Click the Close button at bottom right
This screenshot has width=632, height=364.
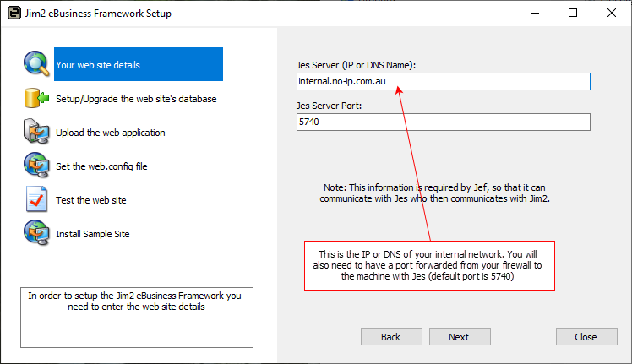click(x=586, y=337)
